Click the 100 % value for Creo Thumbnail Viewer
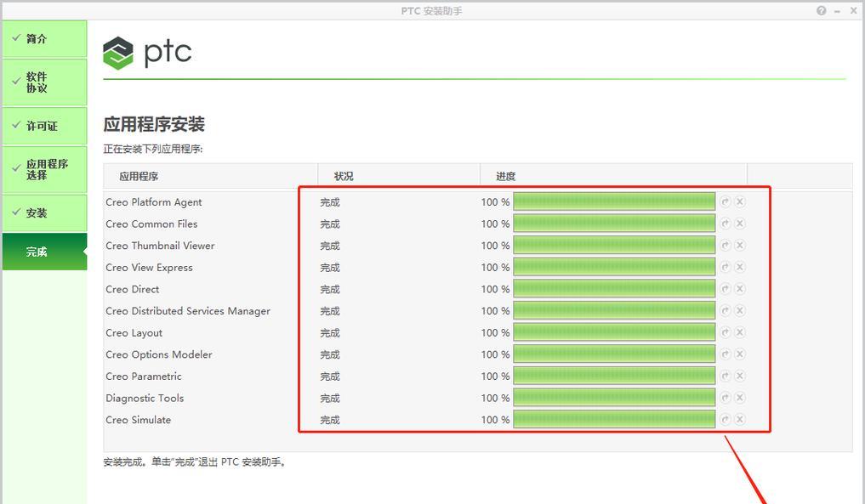Screen dimensions: 865x504 [495, 246]
